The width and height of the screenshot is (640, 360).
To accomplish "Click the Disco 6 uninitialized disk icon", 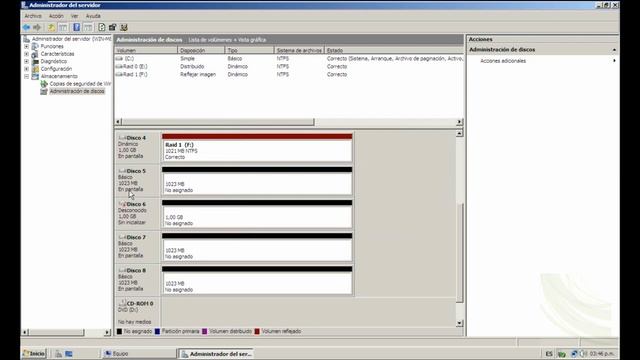I will click(x=122, y=204).
